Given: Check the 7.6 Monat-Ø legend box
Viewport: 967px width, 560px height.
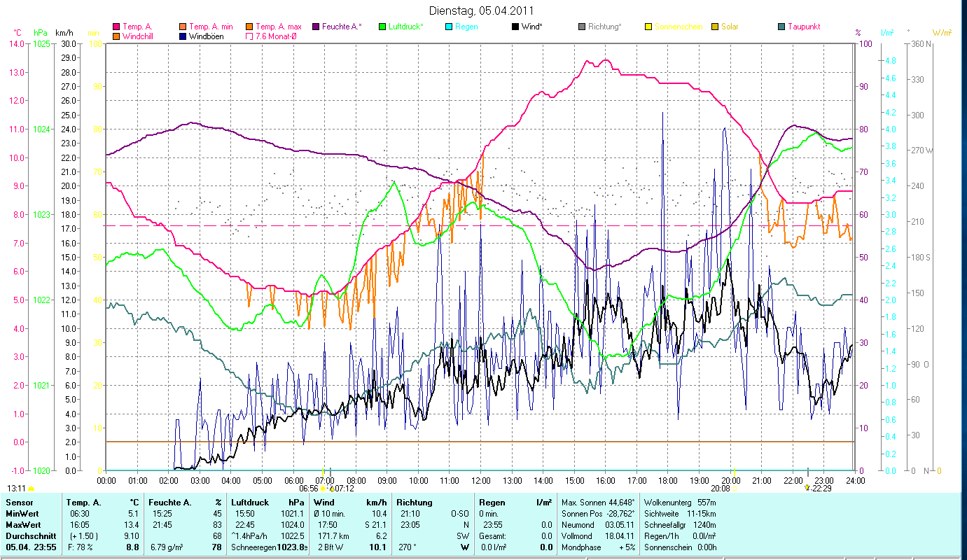Looking at the screenshot, I should [x=249, y=36].
